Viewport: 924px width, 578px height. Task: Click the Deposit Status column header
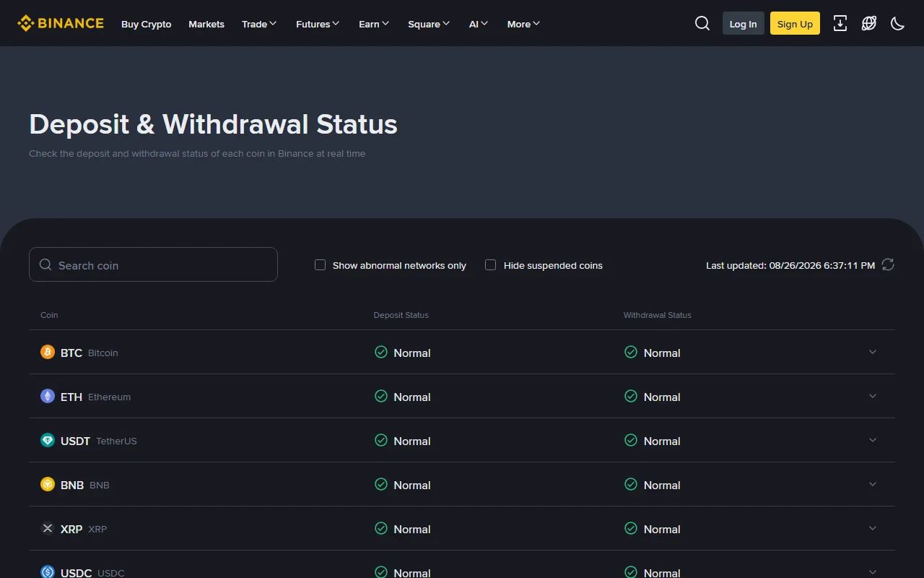point(401,315)
